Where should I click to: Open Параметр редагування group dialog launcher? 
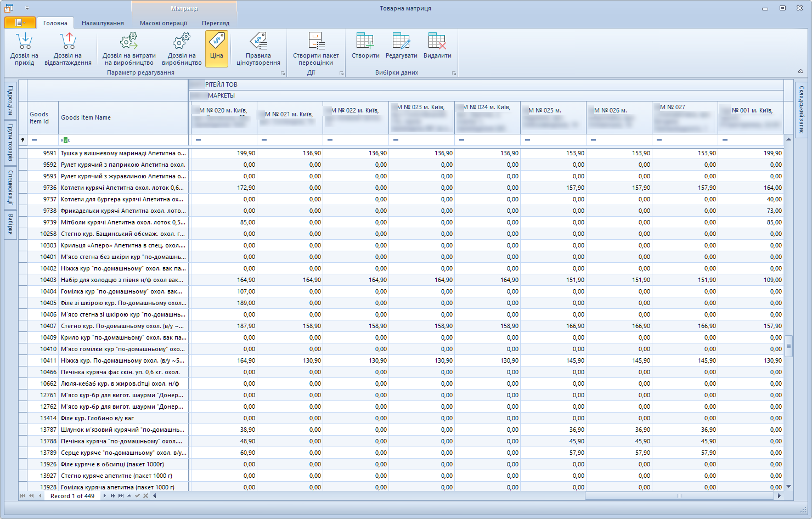[283, 73]
